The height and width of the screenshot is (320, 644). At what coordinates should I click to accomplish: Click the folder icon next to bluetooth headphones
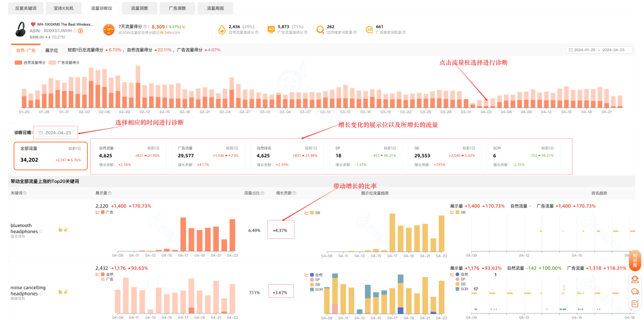60,229
